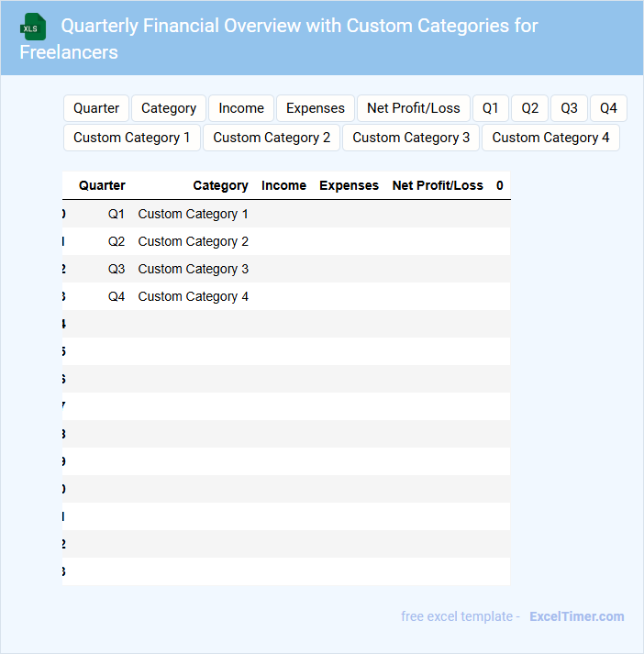644x654 pixels.
Task: Click the Custom Category 2 table cell
Action: 194,241
